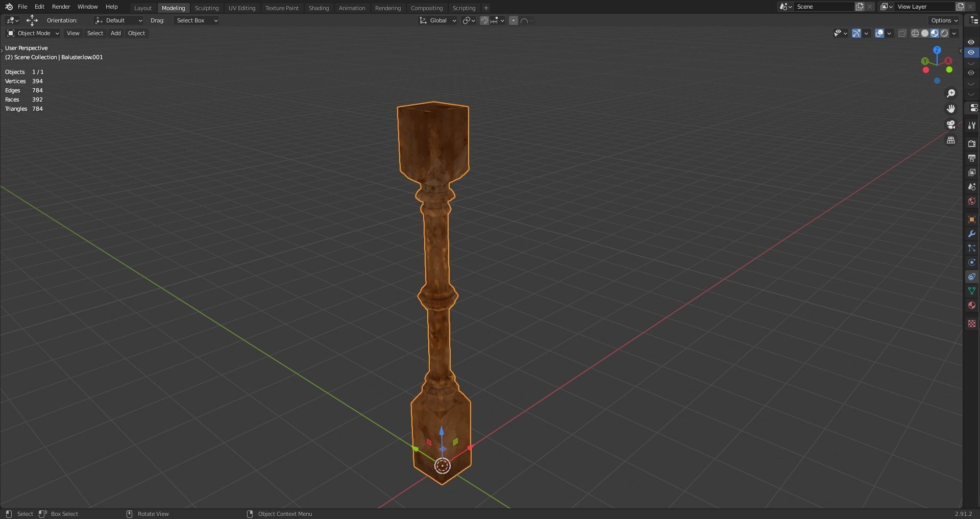The width and height of the screenshot is (980, 519).
Task: Open the Drag Select Box dropdown
Action: (197, 20)
